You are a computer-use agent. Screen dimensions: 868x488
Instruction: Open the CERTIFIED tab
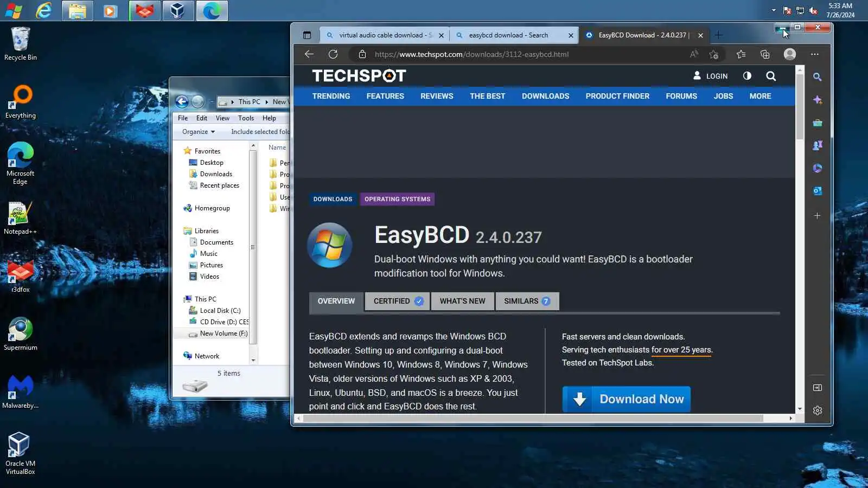(x=398, y=301)
